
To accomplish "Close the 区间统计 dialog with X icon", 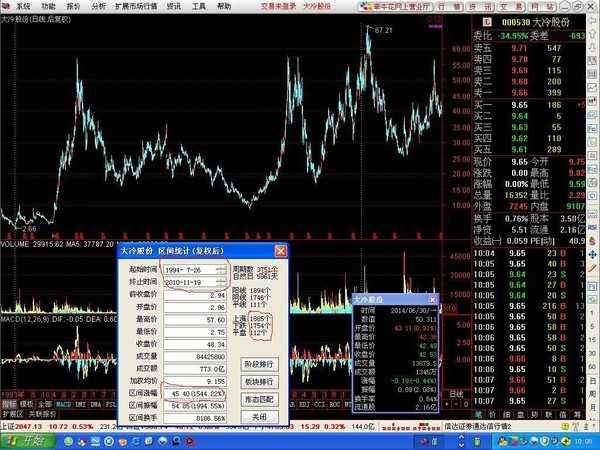I will (280, 251).
